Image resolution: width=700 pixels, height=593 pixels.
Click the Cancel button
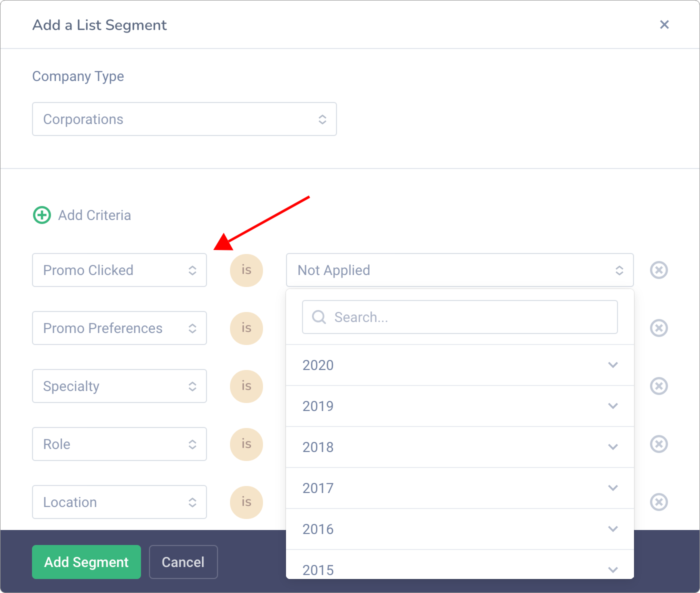[183, 562]
